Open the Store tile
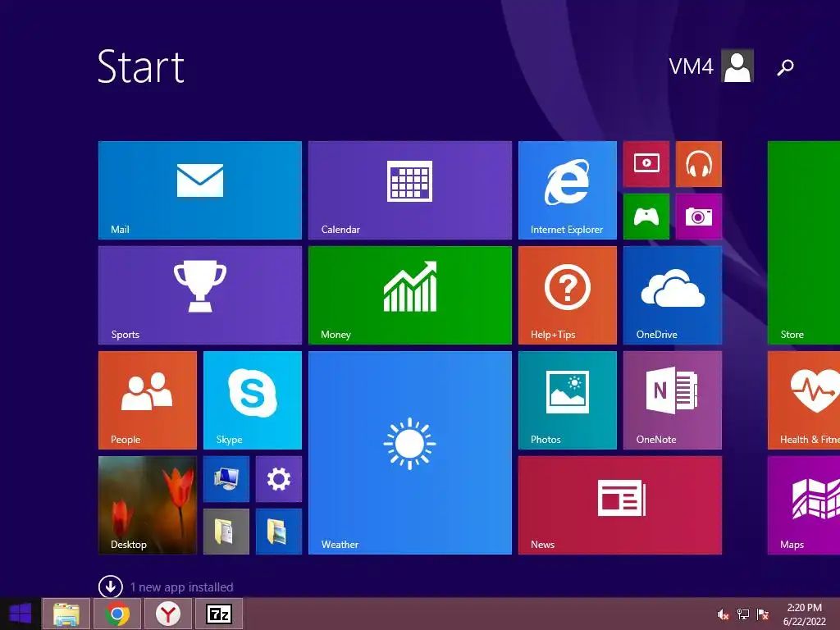The width and height of the screenshot is (840, 630). [x=804, y=243]
